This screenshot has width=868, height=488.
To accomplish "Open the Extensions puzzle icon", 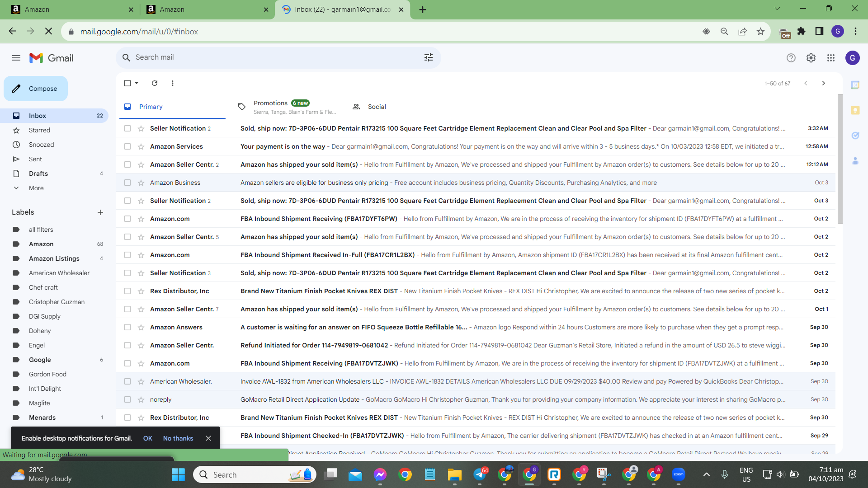I will point(802,32).
